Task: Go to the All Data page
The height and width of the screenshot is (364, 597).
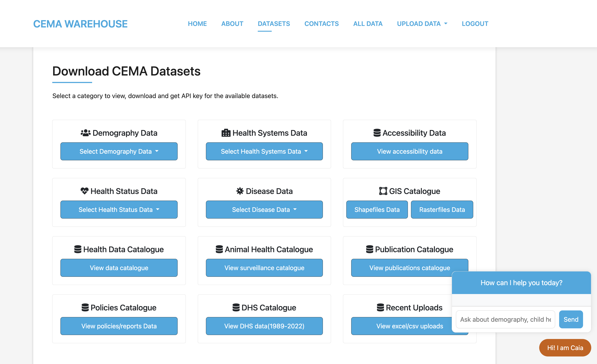Action: click(x=368, y=23)
